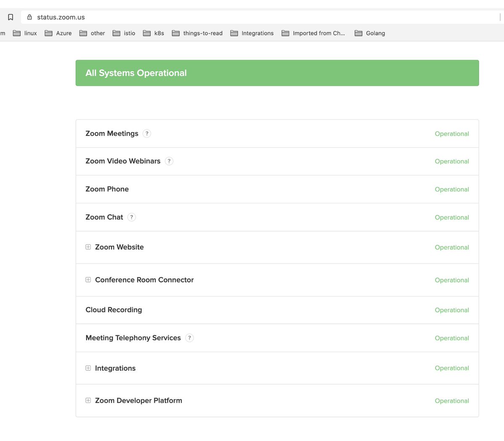Click the Zoom Meetings label
Viewport: 504px width, 441px height.
(x=112, y=134)
